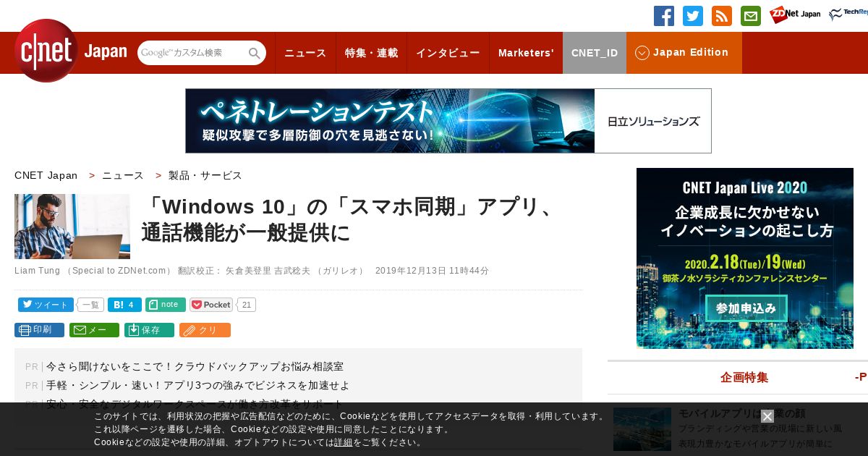Click the クリップ clip button
The image size is (868, 456).
tap(205, 330)
